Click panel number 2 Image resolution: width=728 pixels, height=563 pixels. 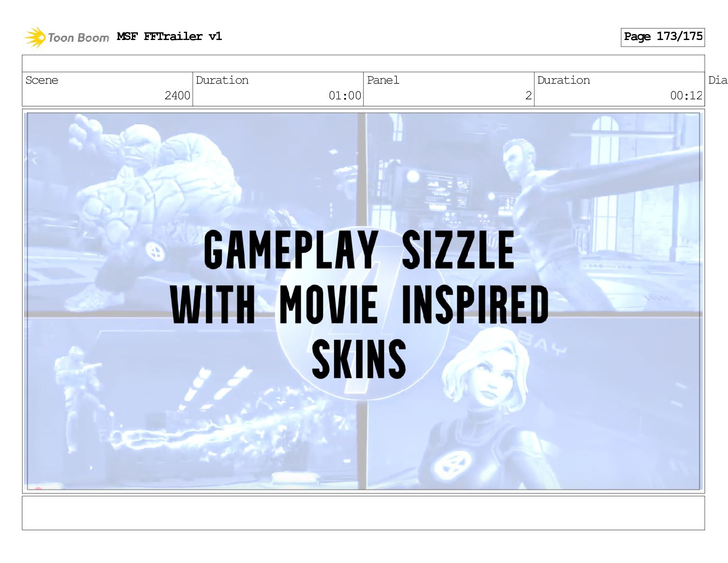tap(529, 96)
